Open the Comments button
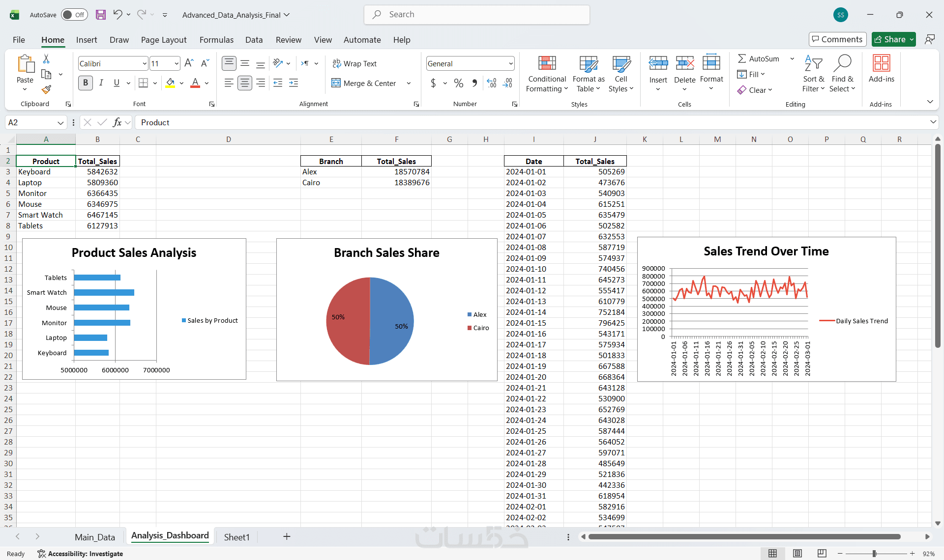Screen dimensions: 944x560 pos(837,39)
